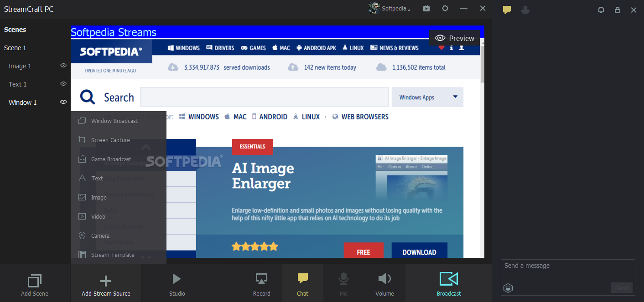
Task: Start streaming with Broadcast icon
Action: point(449,279)
